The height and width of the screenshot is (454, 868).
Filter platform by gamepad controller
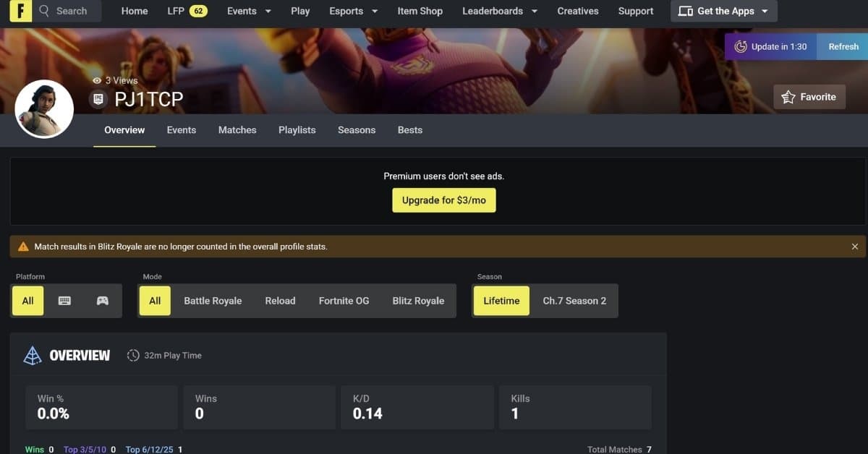point(103,301)
